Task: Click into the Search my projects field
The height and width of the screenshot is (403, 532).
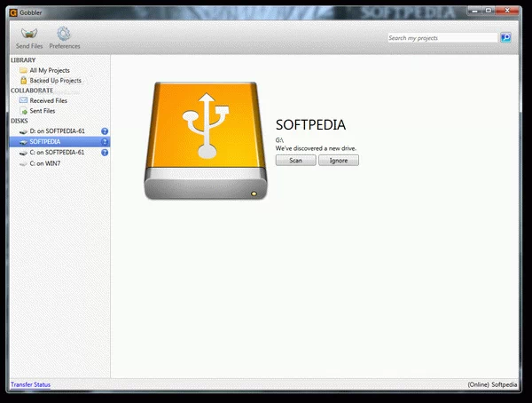Action: click(442, 38)
